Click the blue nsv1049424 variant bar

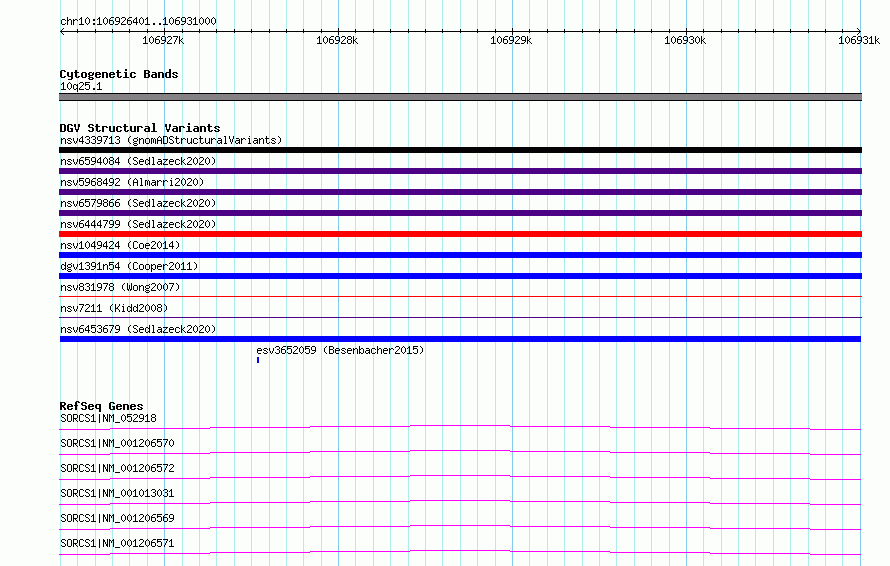(x=460, y=255)
